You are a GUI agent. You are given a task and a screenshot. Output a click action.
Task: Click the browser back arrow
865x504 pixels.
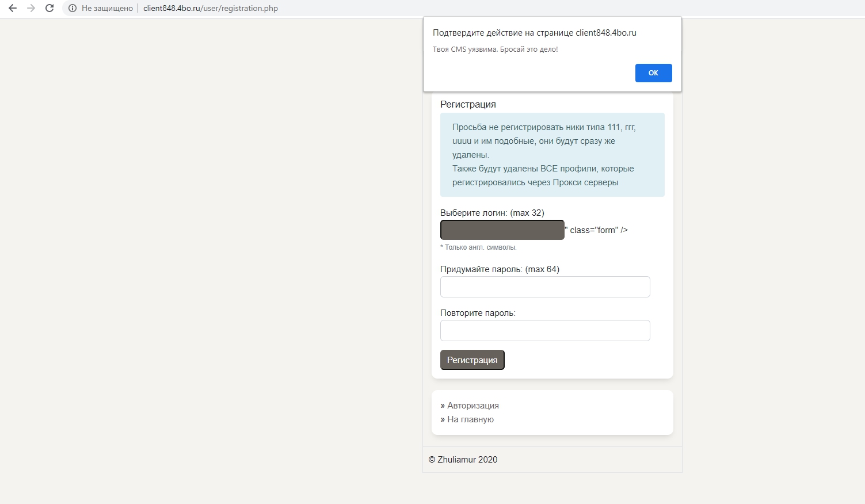[x=13, y=8]
